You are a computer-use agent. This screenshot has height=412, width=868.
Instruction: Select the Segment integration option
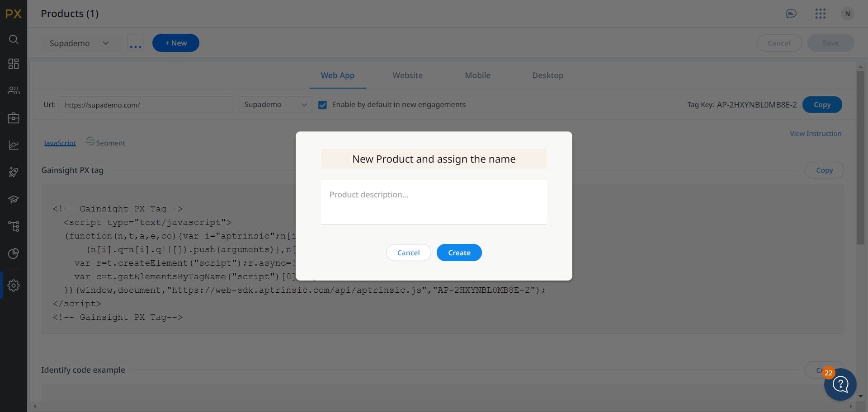pyautogui.click(x=105, y=142)
